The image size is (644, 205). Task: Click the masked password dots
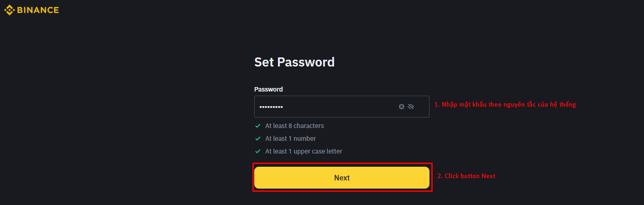coord(271,107)
